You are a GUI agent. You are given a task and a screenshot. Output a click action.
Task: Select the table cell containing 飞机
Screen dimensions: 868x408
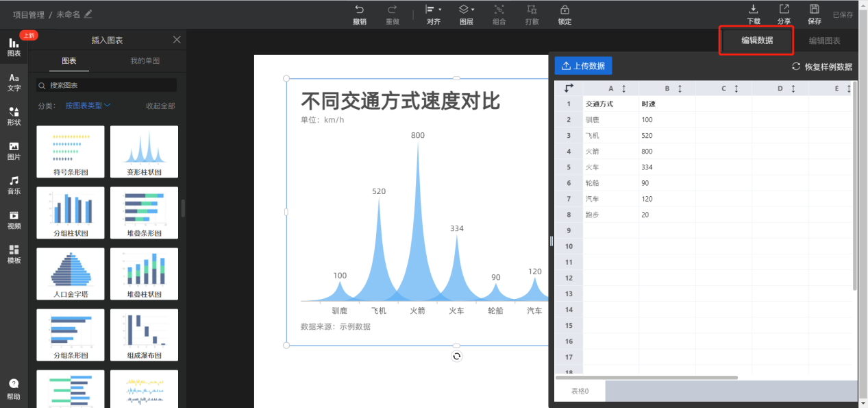[x=611, y=136]
